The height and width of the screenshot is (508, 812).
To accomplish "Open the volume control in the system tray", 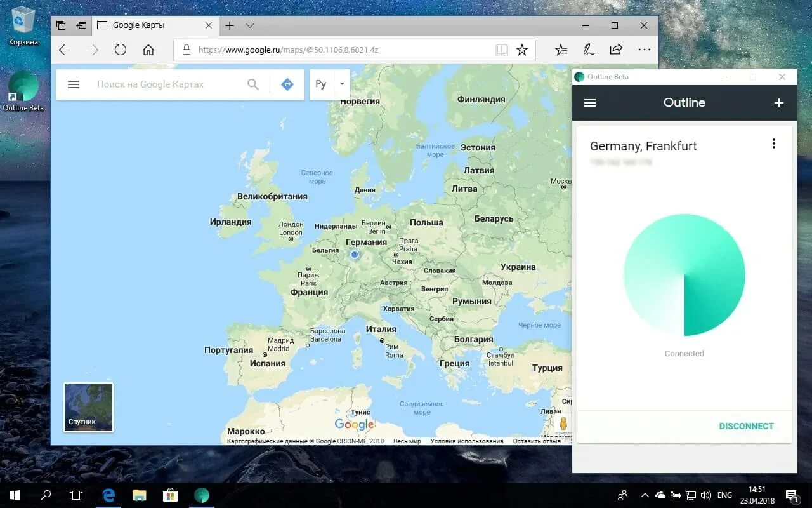I will [705, 495].
